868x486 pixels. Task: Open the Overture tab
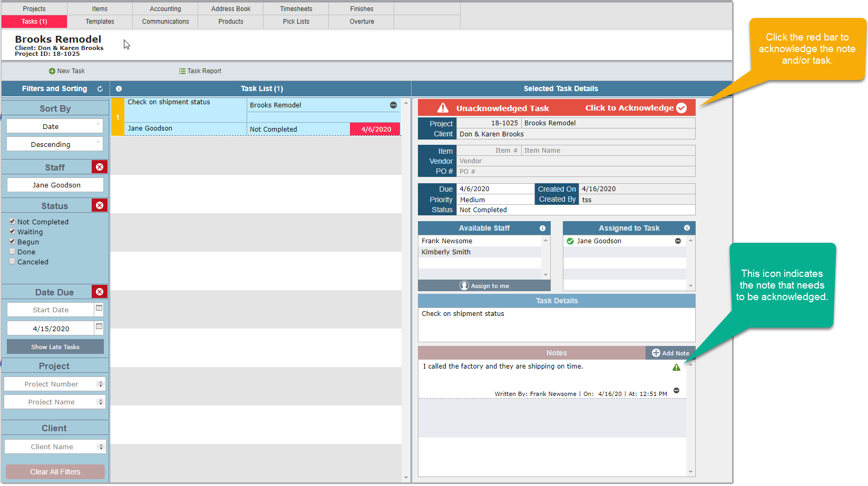point(362,22)
